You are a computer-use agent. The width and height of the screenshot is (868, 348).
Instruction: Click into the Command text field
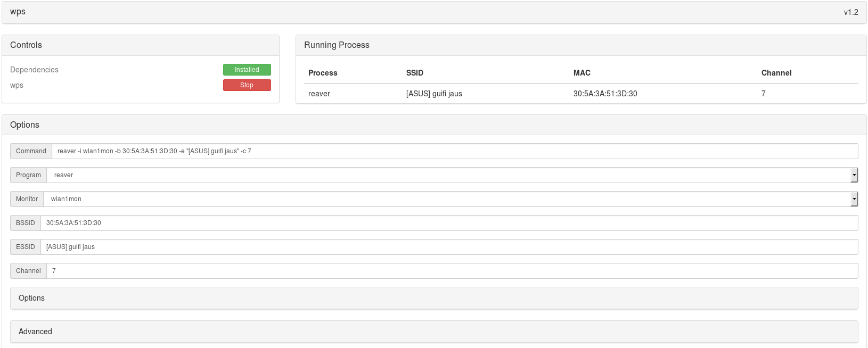point(454,151)
